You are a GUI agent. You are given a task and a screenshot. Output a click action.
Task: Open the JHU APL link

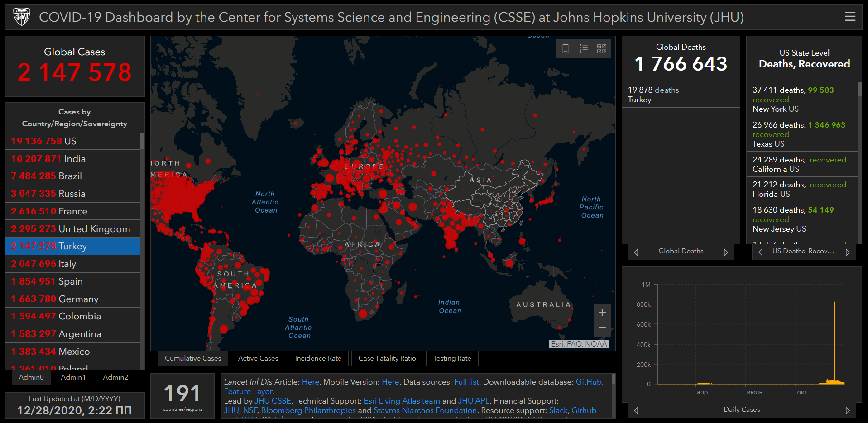474,401
